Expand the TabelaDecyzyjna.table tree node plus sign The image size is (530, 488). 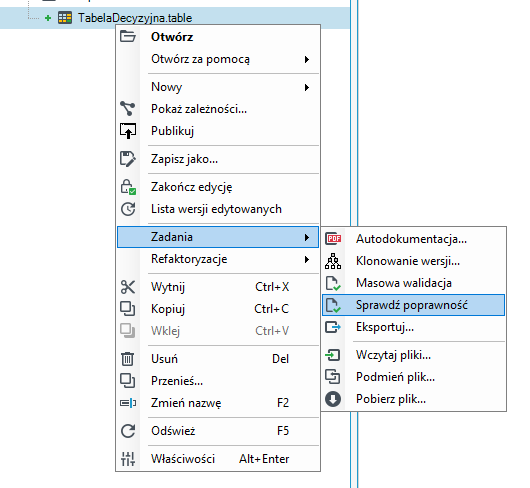pos(48,18)
